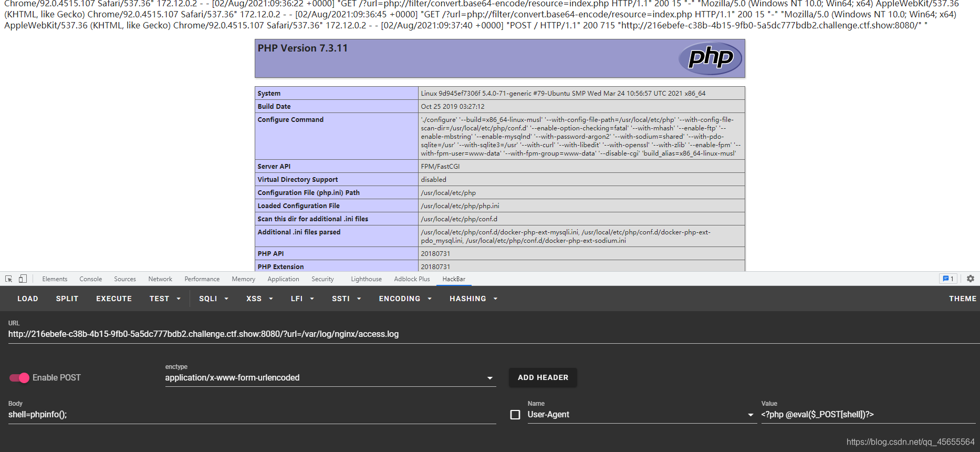
Task: Click the 'FPM/FastCGI' Server API value
Action: (440, 167)
